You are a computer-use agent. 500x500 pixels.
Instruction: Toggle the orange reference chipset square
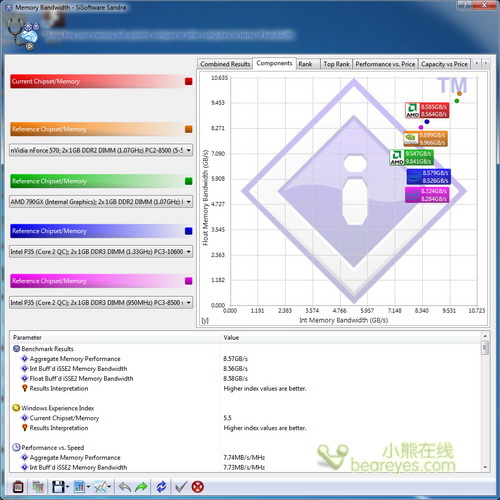click(x=189, y=129)
